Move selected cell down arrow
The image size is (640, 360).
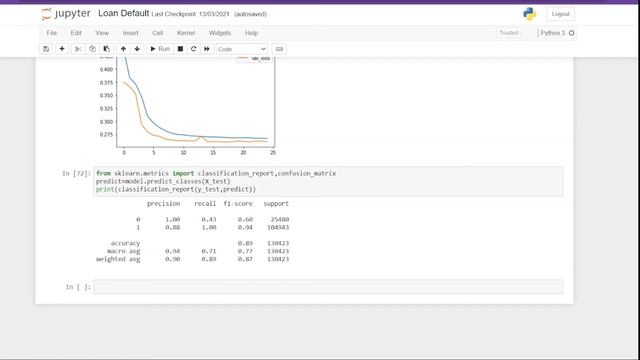137,49
